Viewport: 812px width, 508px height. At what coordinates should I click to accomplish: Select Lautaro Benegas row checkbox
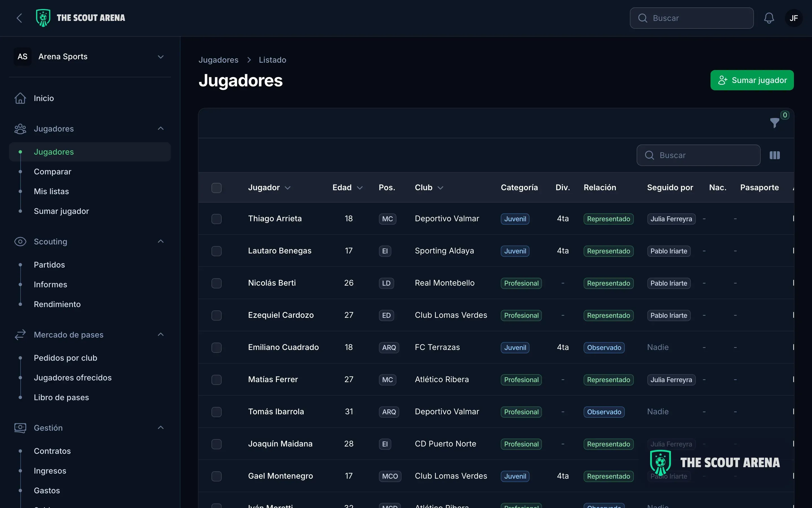(x=217, y=251)
